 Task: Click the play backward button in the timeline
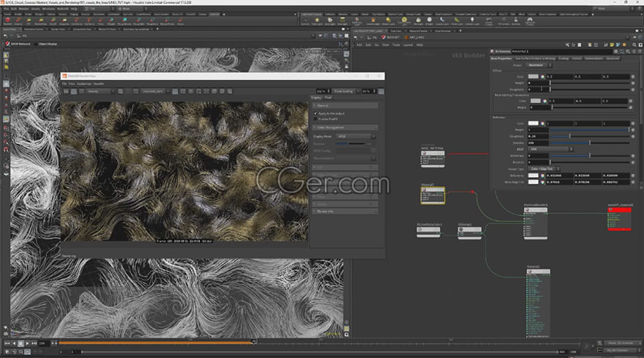(x=14, y=343)
